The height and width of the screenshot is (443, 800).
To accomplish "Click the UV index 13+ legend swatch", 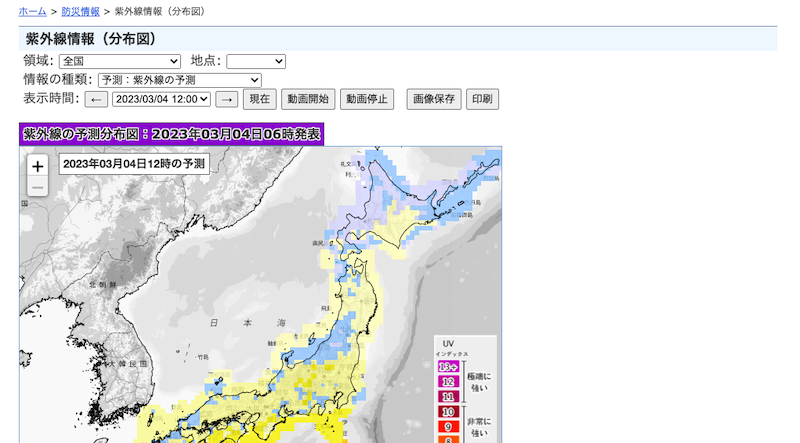I will [447, 367].
